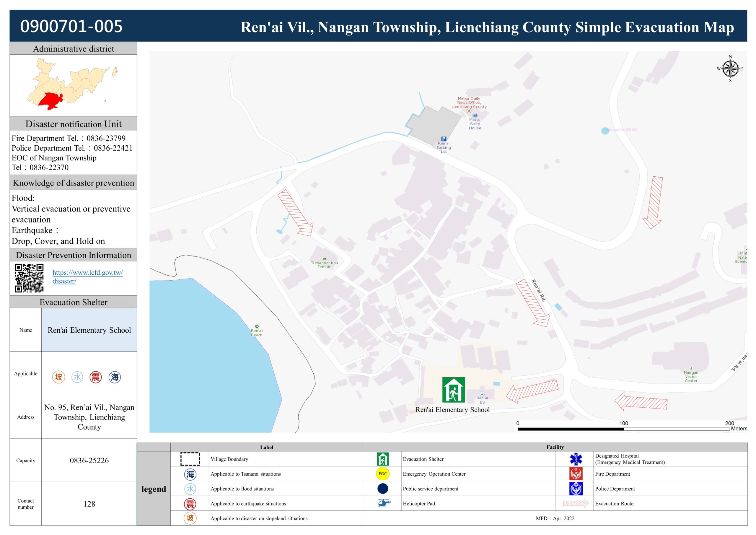Click the earthquake symbol in Applicable row
This screenshot has width=756, height=535.
click(95, 377)
